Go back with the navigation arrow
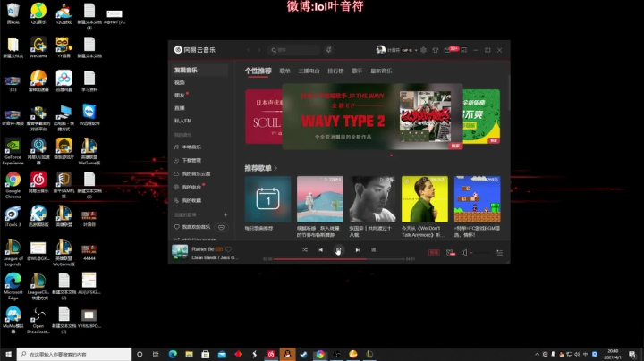This screenshot has width=644, height=361. (x=248, y=50)
